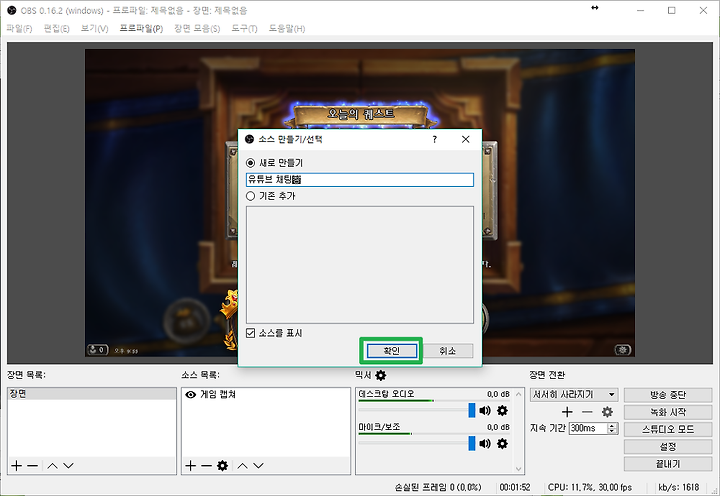Image resolution: width=720 pixels, height=496 pixels.
Task: Open the 장면 모음(S) menu
Action: pos(197,28)
